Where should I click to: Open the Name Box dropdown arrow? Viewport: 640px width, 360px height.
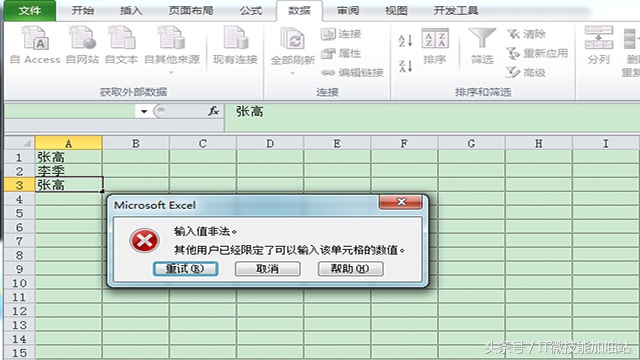[x=144, y=111]
